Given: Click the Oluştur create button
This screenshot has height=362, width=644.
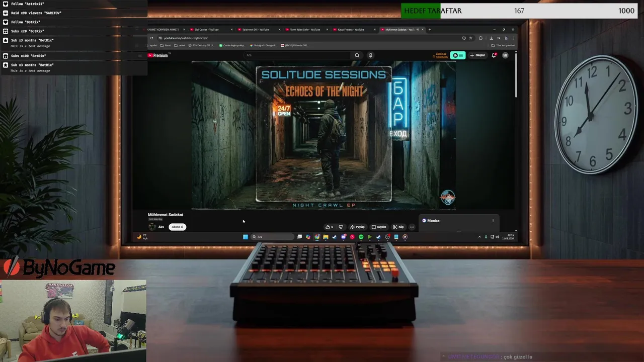Looking at the screenshot, I should (477, 55).
